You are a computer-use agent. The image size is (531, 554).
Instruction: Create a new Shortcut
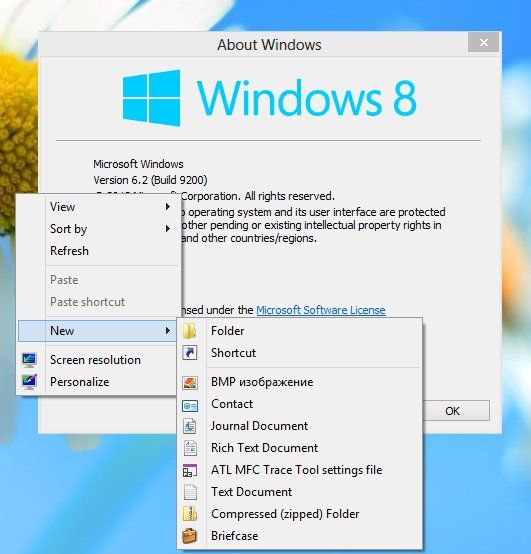(300, 353)
